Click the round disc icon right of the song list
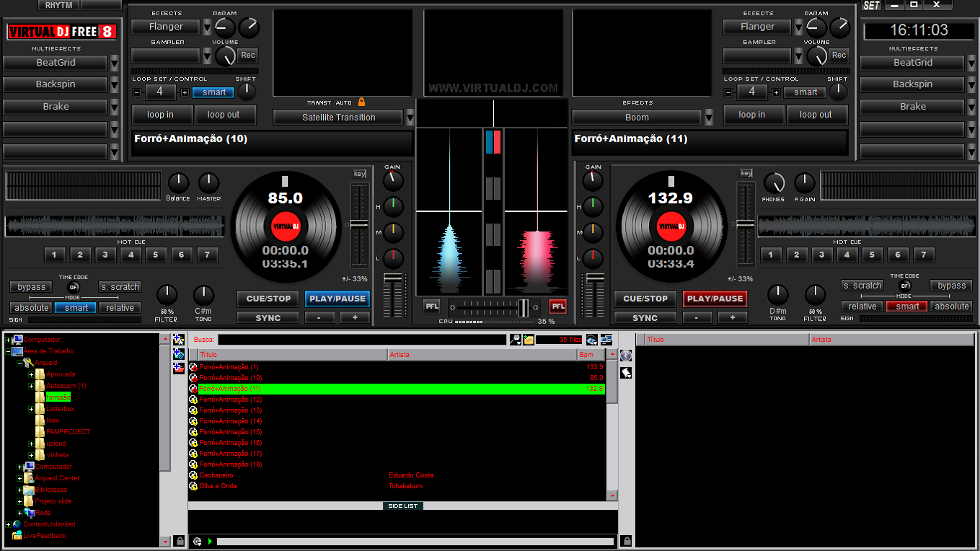 coord(626,356)
